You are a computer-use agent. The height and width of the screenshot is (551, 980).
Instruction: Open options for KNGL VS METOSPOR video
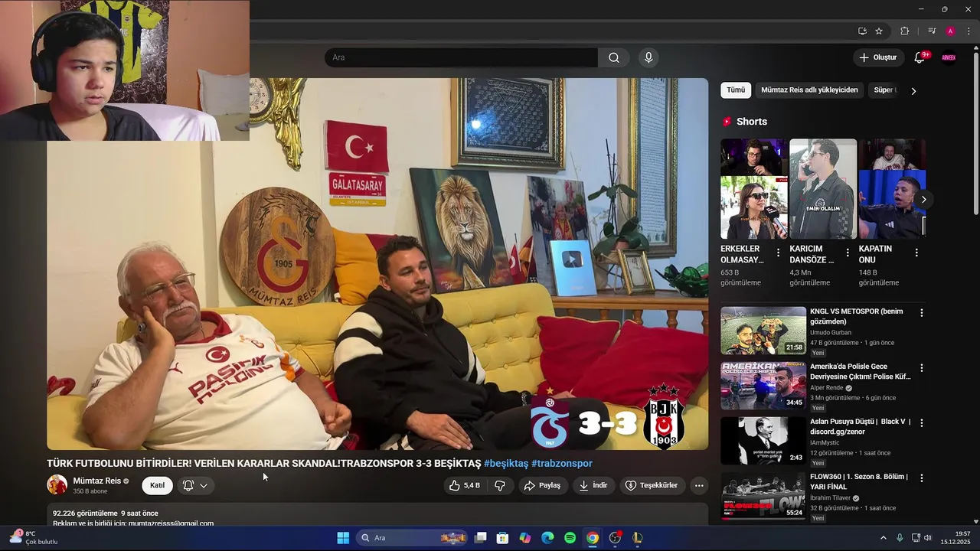click(x=922, y=313)
